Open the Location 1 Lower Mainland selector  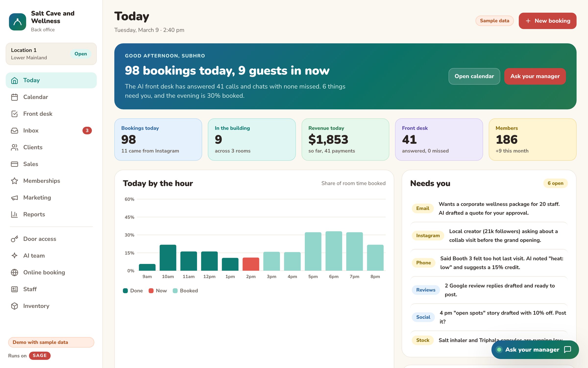51,54
